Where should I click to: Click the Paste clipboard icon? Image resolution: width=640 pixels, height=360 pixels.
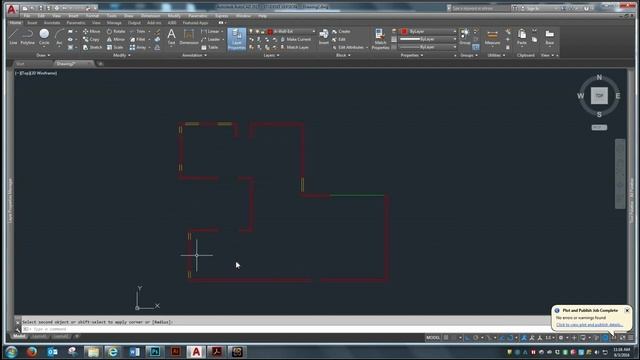(x=522, y=37)
